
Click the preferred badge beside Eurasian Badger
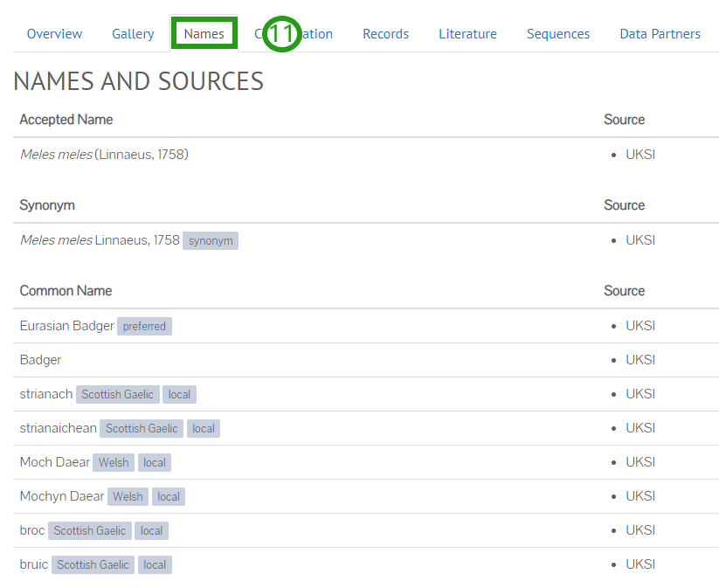144,326
